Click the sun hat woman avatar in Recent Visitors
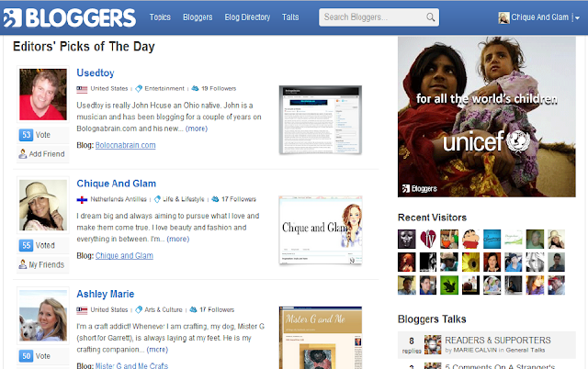The image size is (588, 369). [556, 239]
